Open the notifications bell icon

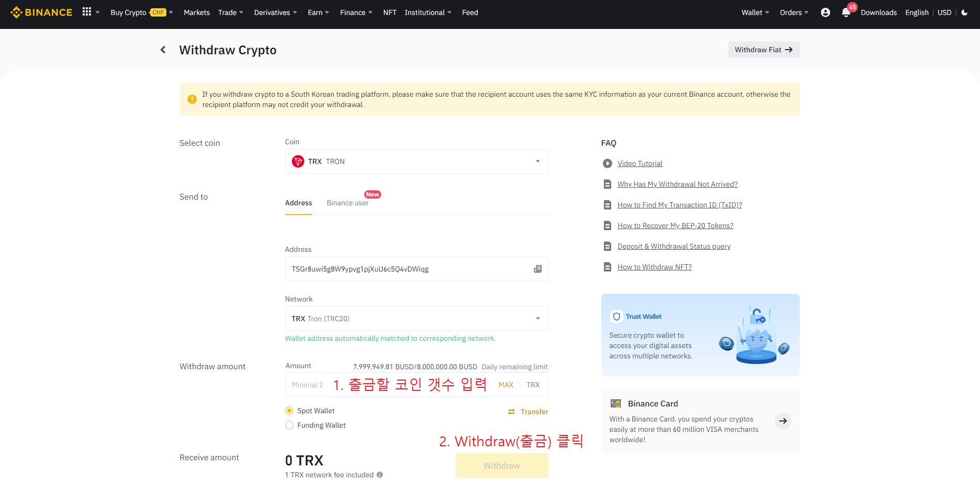(x=846, y=12)
